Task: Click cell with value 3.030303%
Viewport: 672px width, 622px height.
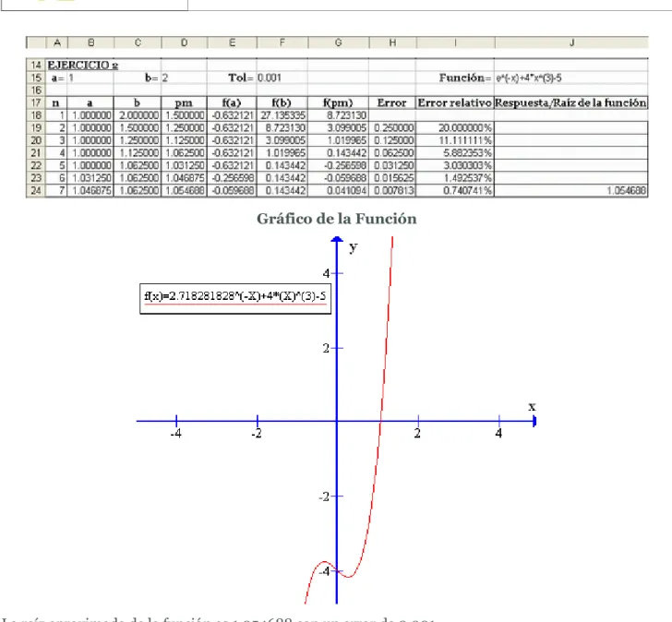Action: [455, 165]
